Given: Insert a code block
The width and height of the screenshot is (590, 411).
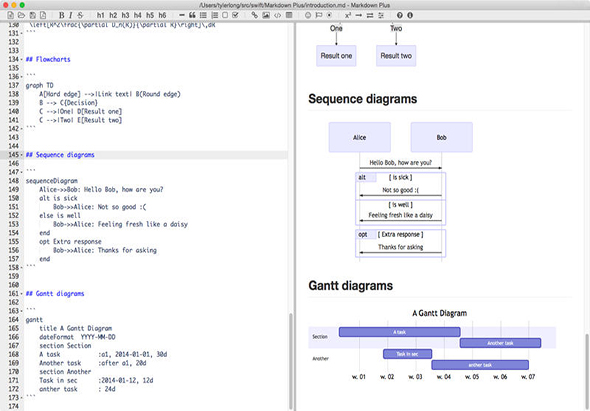Looking at the screenshot, I should 277,15.
